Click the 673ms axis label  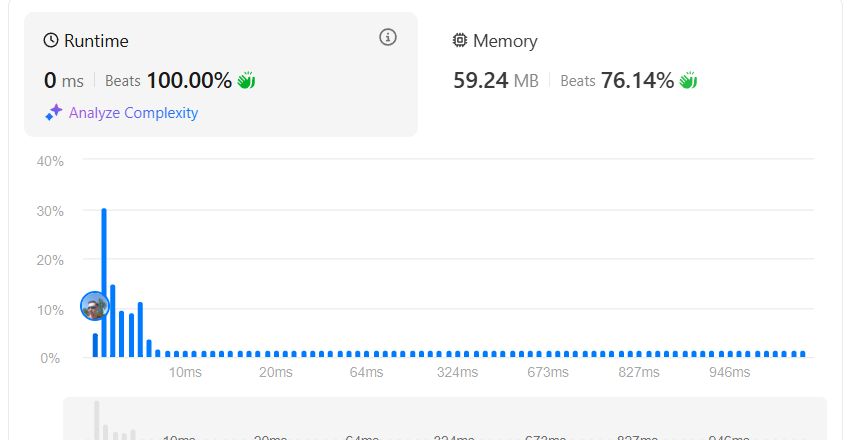548,373
